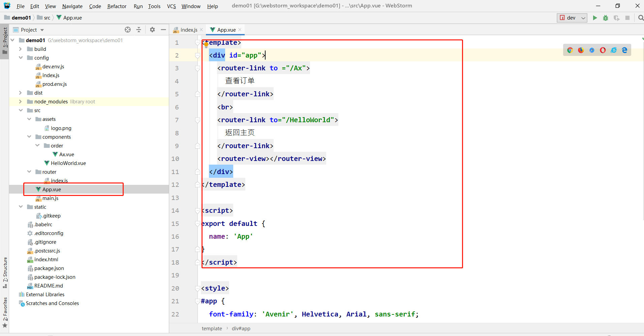This screenshot has height=336, width=644.
Task: Open preview in Edge browser
Action: (624, 50)
